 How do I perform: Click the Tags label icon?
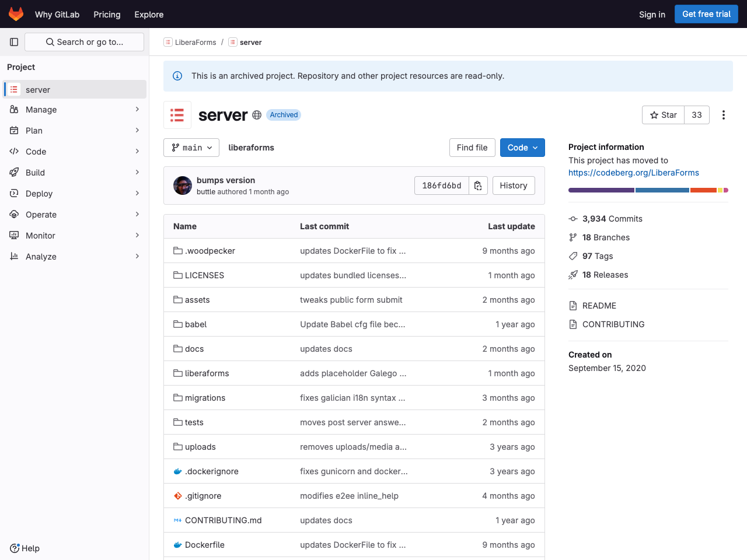(573, 256)
